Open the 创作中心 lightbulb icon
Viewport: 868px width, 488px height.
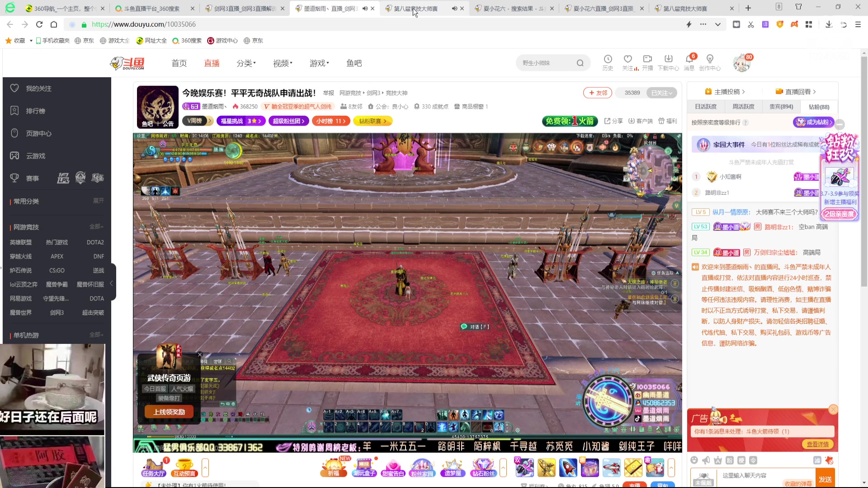[x=710, y=62]
